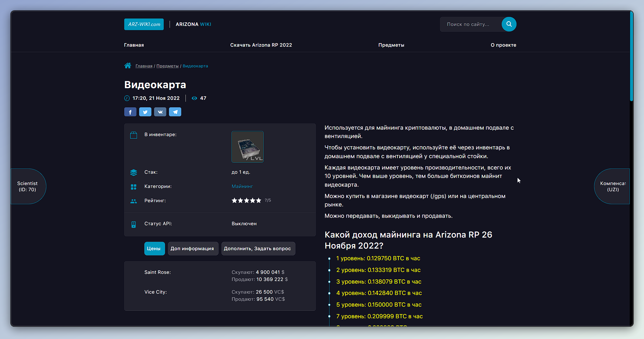Click the Saint Rose price row label
Screen dimensions: 644x339
coord(158,272)
